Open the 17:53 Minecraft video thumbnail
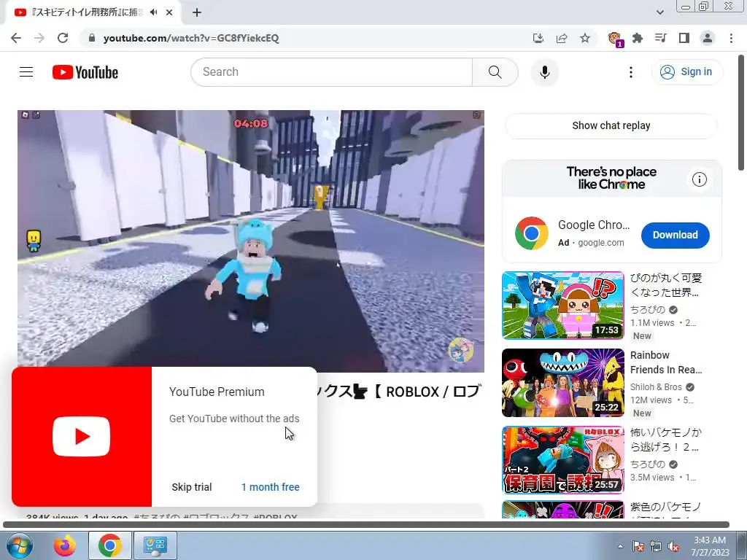 (562, 306)
